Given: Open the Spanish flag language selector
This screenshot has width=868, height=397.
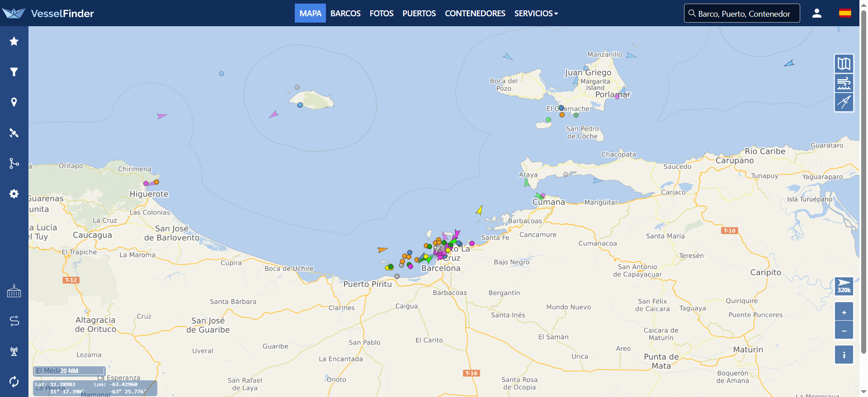Looking at the screenshot, I should pos(845,14).
